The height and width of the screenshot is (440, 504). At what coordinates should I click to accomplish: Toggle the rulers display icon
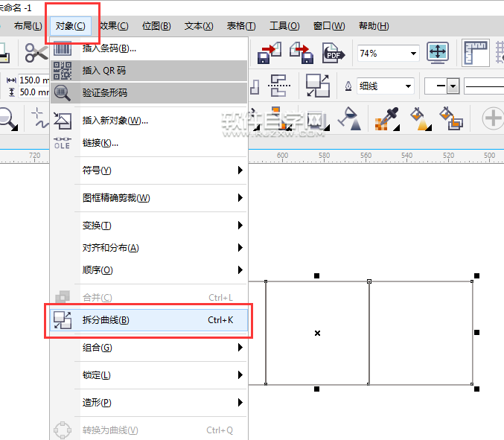(x=476, y=53)
